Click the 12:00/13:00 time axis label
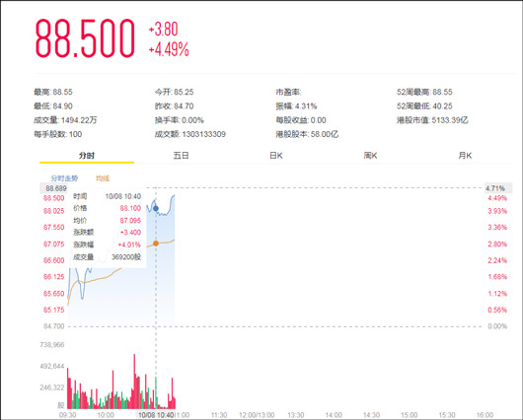The image size is (523, 420). (x=257, y=415)
